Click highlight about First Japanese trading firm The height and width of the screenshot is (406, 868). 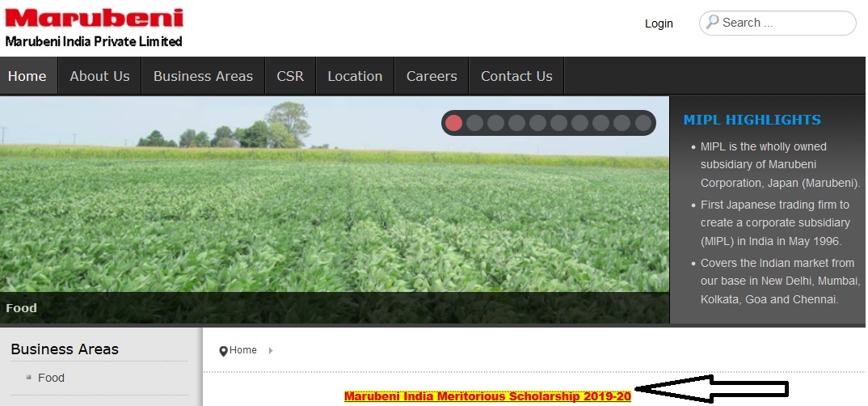click(775, 222)
